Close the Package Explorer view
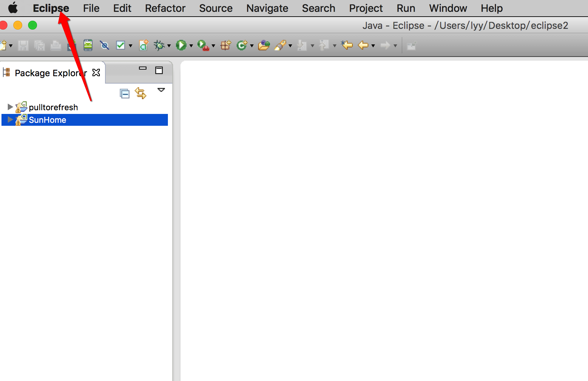 click(96, 73)
